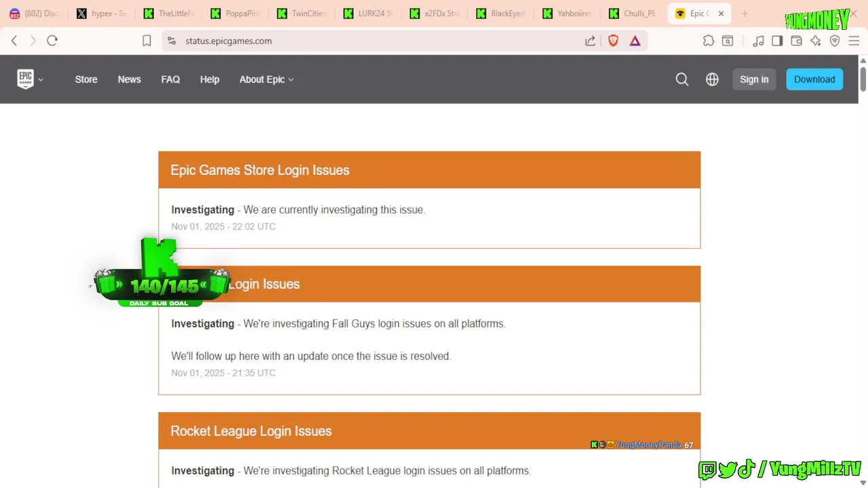
Task: Click the Rocket League Login Issues heading
Action: click(251, 431)
